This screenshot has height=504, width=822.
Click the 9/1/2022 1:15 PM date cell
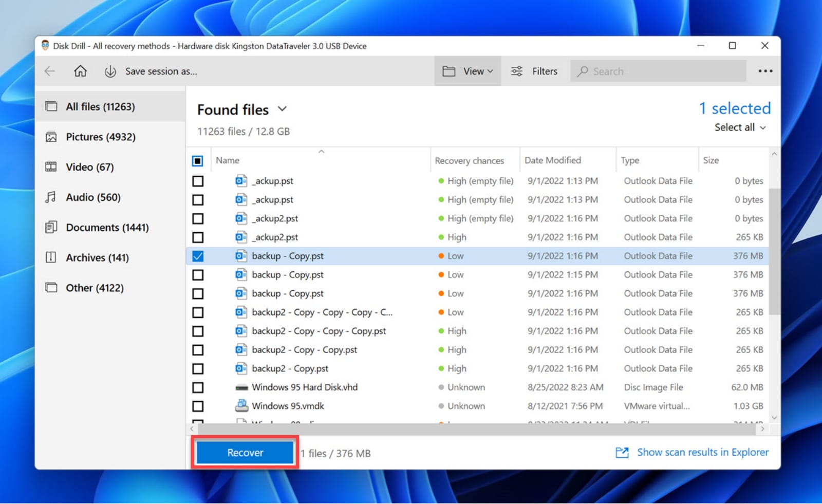563,275
